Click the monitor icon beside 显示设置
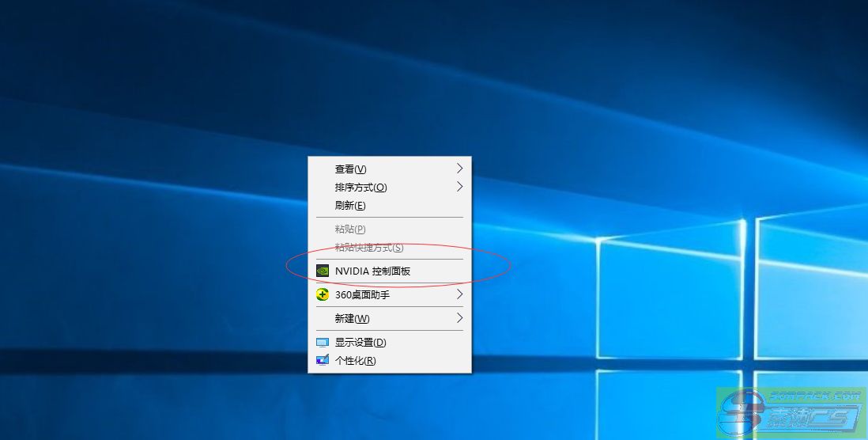Screen dimensions: 868x440 pos(323,343)
